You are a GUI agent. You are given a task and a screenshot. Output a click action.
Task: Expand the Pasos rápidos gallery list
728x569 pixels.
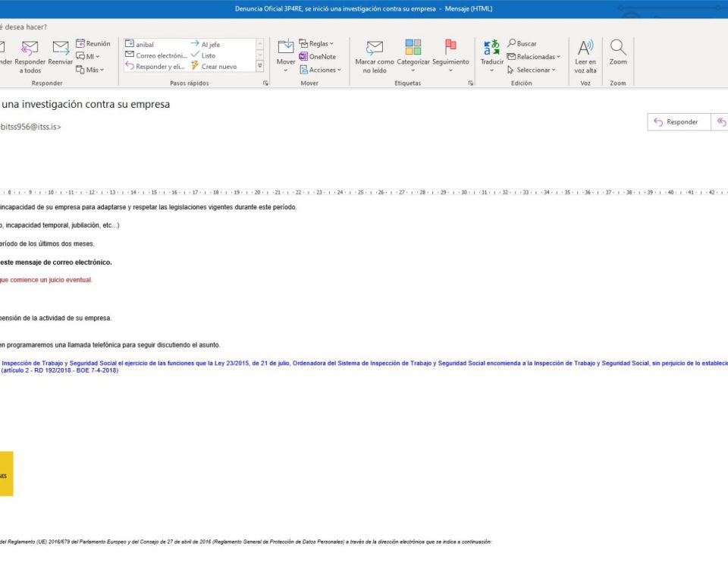tap(260, 67)
